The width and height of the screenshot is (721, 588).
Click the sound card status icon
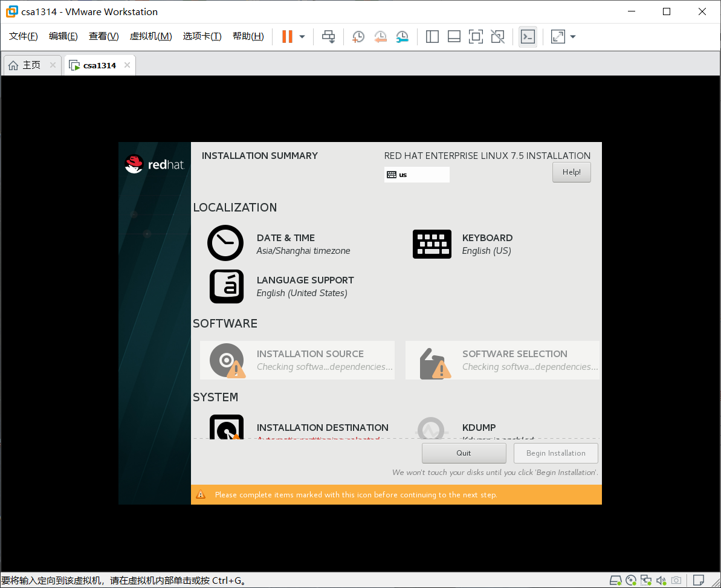pyautogui.click(x=661, y=581)
